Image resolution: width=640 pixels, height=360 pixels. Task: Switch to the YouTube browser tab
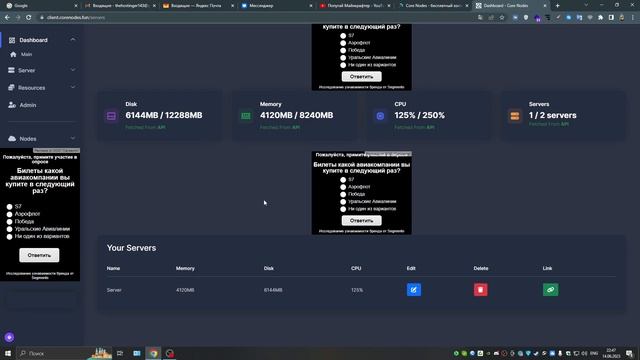(x=355, y=6)
